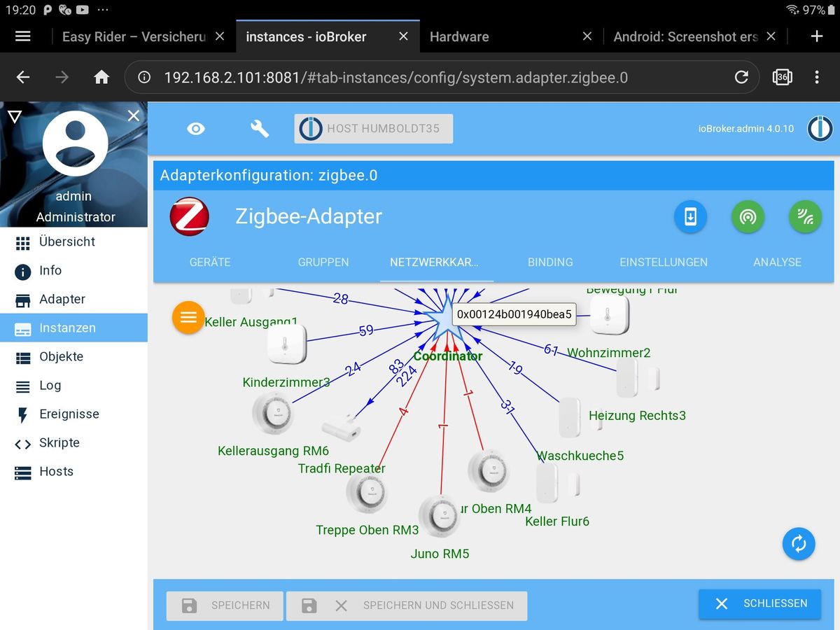Click the SPEICHERN button
Screen dimensions: 840x630
225,605
